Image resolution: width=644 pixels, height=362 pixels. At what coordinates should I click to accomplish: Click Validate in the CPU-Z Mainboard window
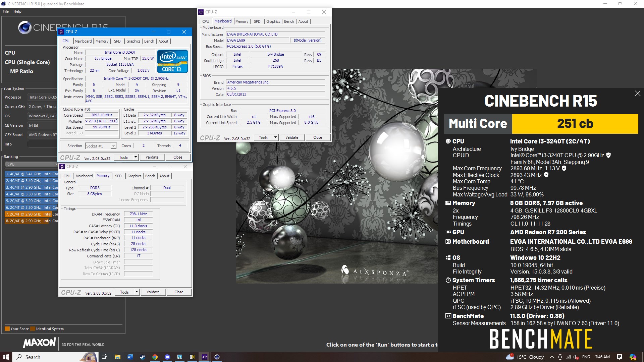[292, 137]
